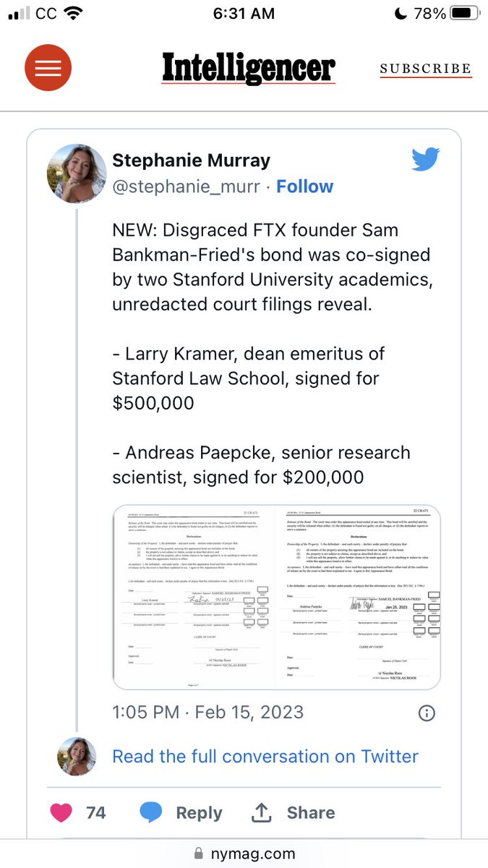Open the tweet info circled-i icon

tap(427, 713)
